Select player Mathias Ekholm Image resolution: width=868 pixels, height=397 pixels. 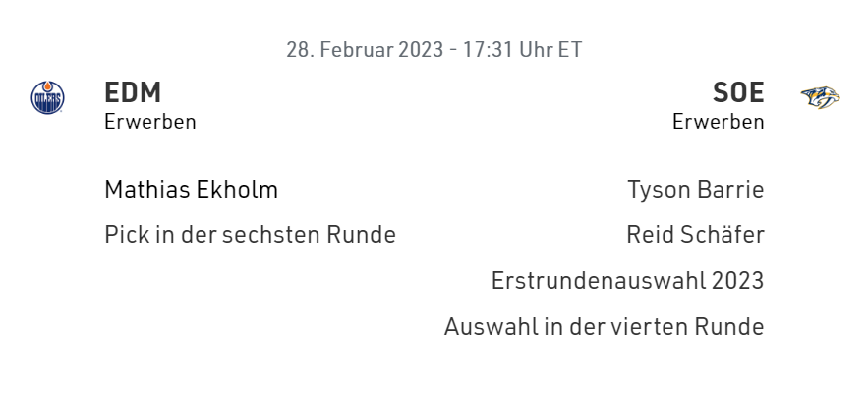(x=191, y=190)
